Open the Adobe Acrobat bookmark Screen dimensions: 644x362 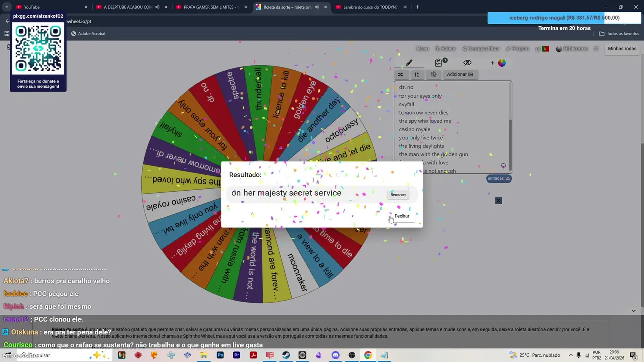pyautogui.click(x=88, y=33)
